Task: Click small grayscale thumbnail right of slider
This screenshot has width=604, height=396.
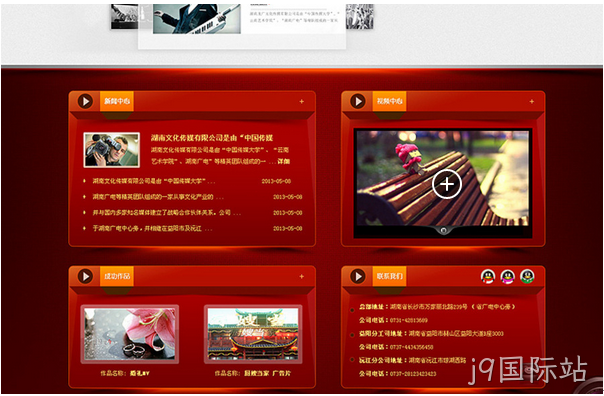Action: (x=360, y=17)
